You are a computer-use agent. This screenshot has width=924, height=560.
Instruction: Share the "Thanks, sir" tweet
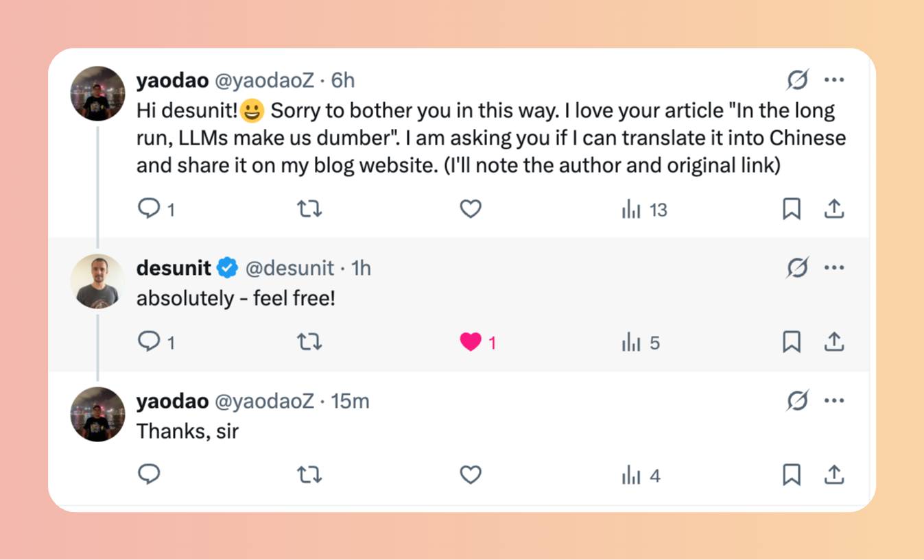pos(833,474)
